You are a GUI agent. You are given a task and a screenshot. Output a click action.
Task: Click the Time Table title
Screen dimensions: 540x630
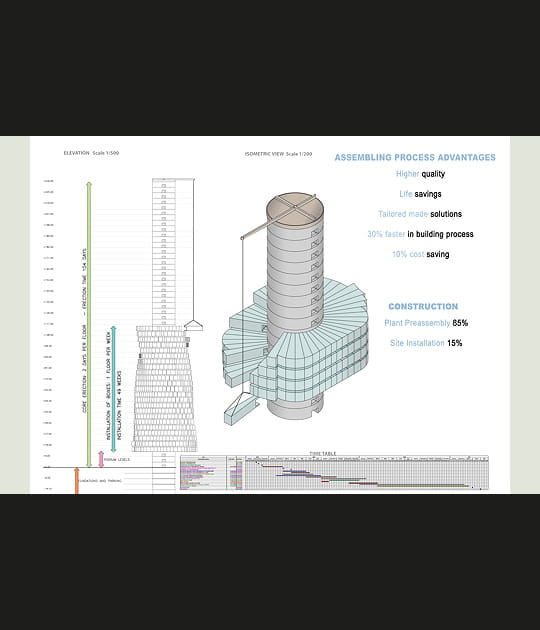coord(323,454)
